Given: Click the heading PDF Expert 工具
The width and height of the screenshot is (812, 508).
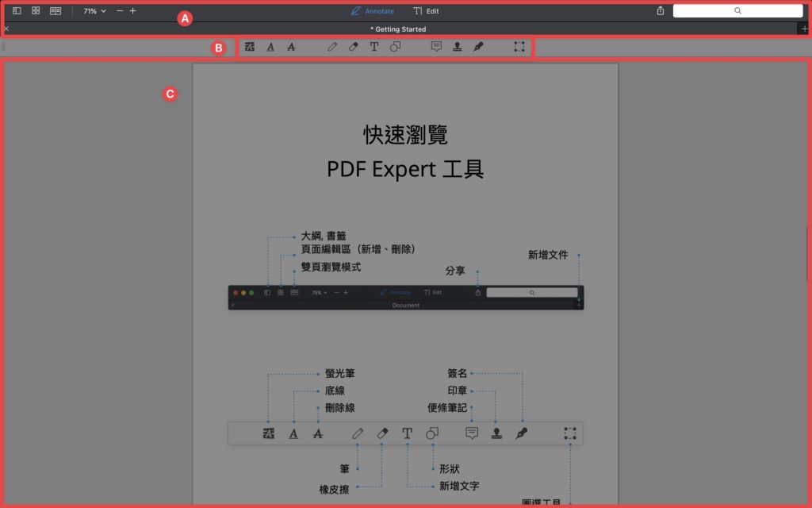Looking at the screenshot, I should 405,169.
